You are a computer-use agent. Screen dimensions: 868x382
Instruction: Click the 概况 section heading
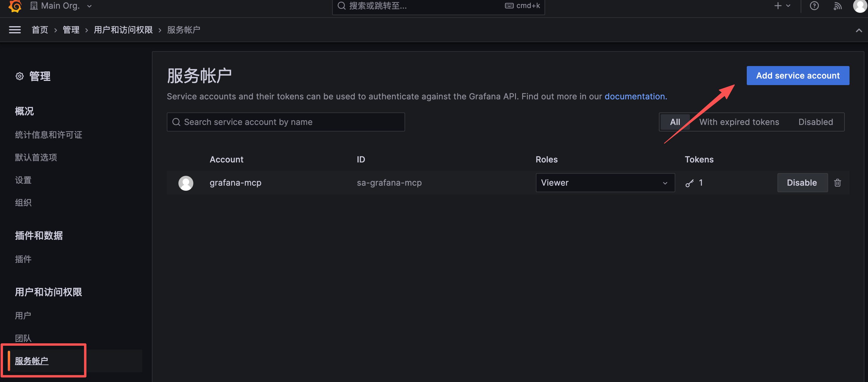(x=24, y=111)
